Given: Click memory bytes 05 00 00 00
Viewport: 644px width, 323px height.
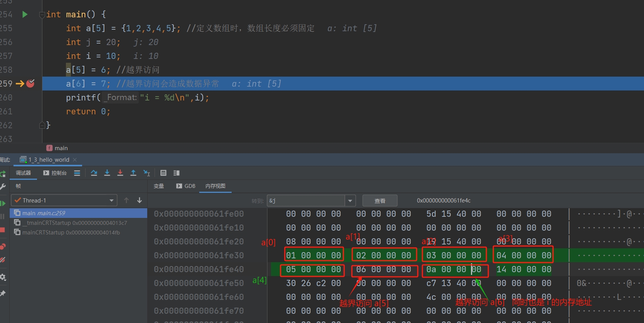Looking at the screenshot, I should pos(313,269).
